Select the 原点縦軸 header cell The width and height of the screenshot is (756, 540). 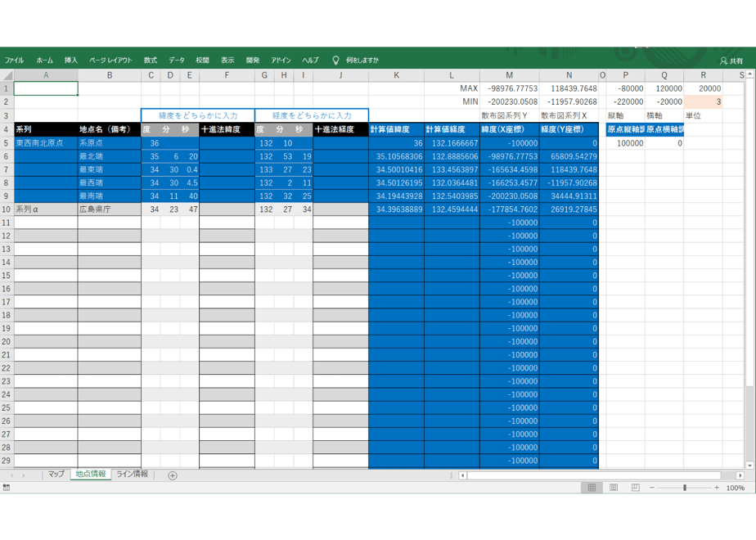625,129
